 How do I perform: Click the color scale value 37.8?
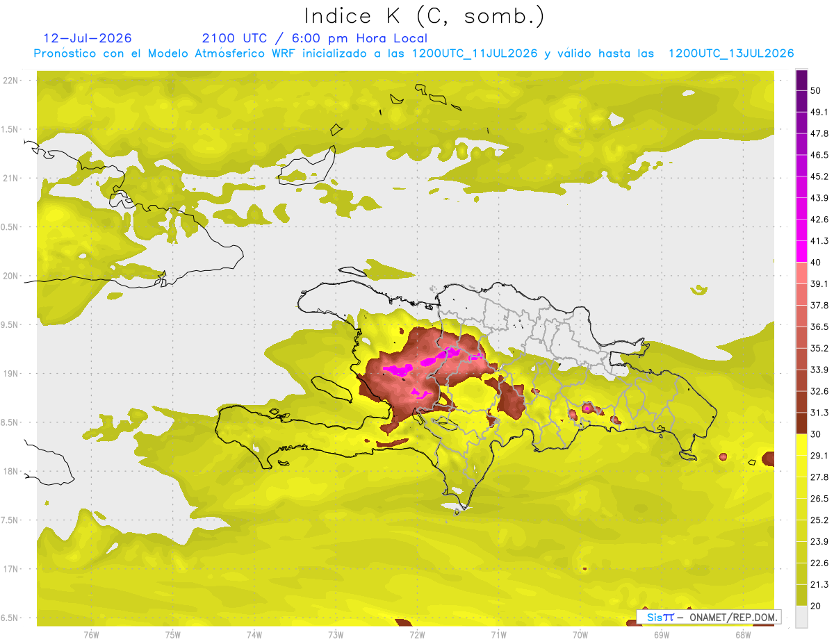tap(819, 305)
